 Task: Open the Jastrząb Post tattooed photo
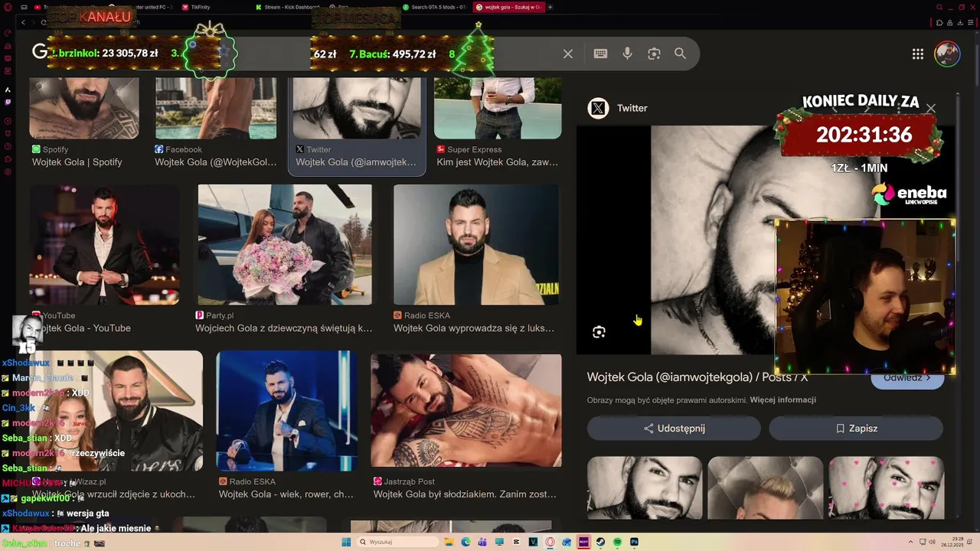(466, 410)
